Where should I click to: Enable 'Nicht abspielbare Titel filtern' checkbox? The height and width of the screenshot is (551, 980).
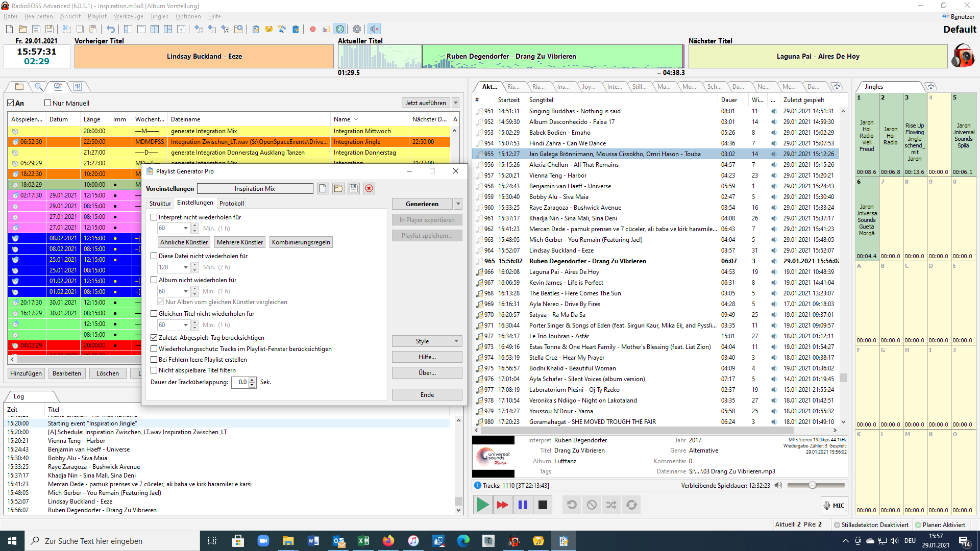[x=154, y=370]
